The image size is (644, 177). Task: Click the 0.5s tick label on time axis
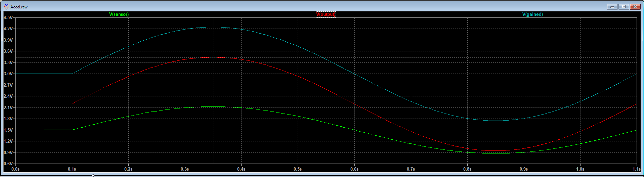point(298,169)
